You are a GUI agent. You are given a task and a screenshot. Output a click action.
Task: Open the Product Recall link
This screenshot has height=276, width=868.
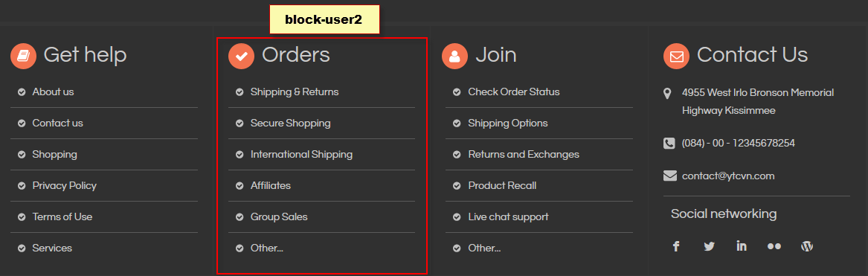click(502, 186)
